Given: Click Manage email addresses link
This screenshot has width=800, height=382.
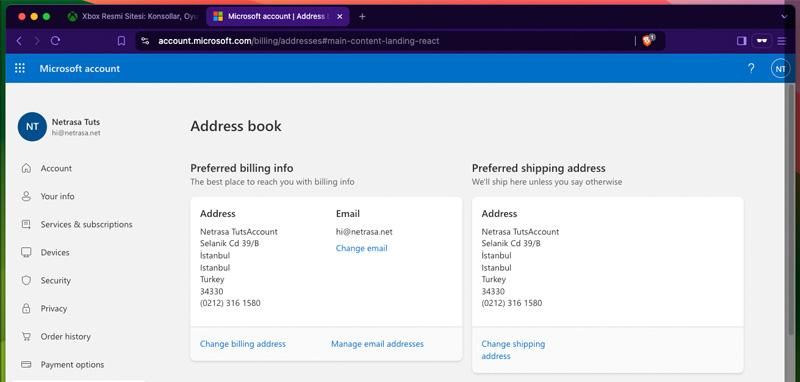Looking at the screenshot, I should (x=377, y=344).
